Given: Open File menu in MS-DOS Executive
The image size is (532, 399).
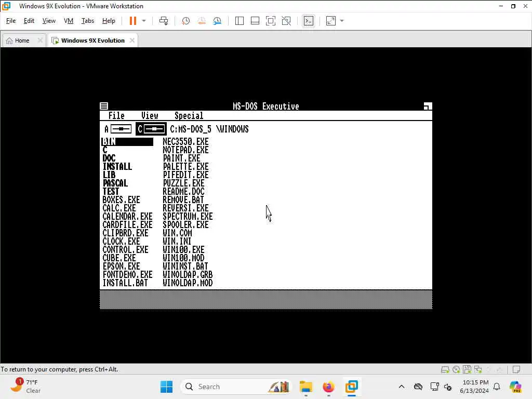Looking at the screenshot, I should click(116, 116).
